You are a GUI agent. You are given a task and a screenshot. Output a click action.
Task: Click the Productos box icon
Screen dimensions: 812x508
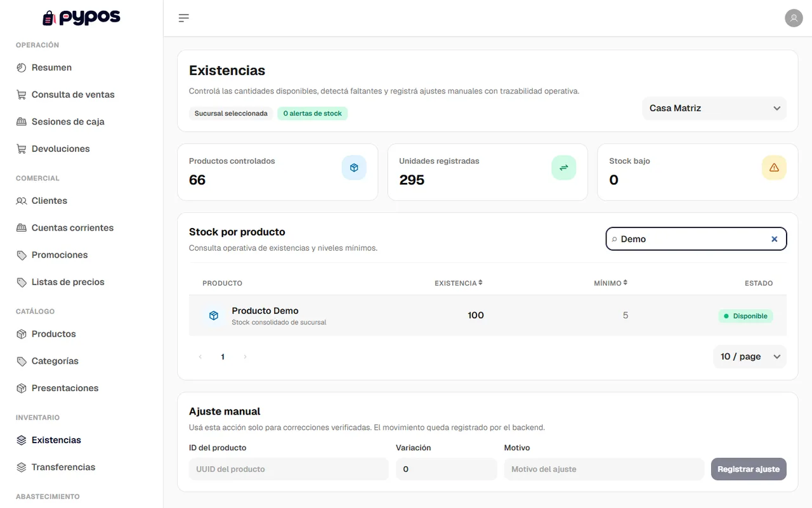(x=22, y=334)
